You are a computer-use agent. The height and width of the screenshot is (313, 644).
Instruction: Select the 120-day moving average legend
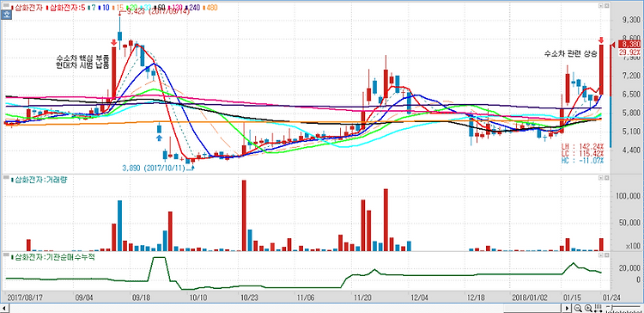(176, 8)
